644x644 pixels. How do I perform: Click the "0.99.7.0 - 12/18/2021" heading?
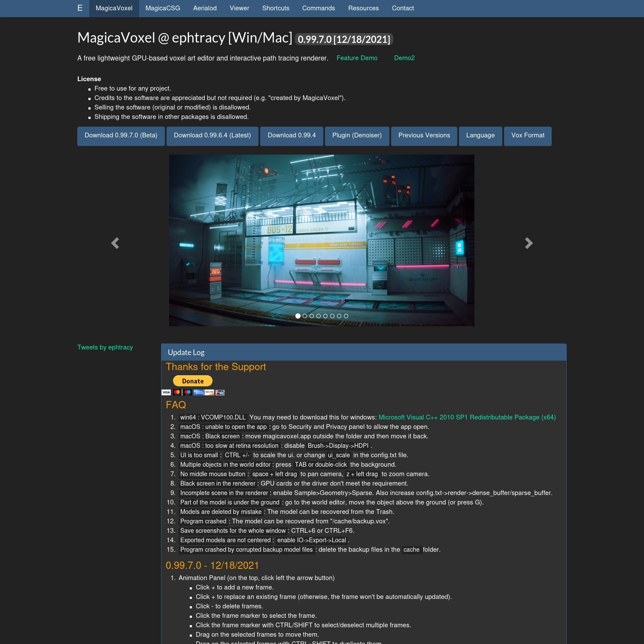213,565
